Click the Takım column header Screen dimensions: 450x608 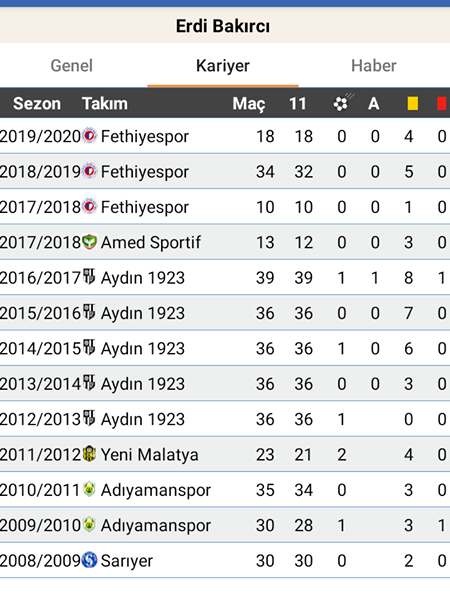[105, 104]
